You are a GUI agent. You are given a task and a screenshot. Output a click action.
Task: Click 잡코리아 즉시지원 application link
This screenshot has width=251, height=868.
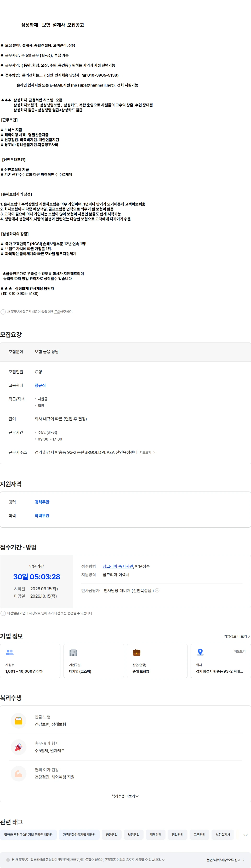118,567
